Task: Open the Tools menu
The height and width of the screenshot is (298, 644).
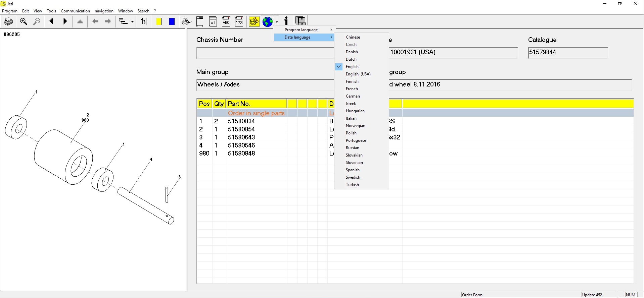Action: tap(51, 11)
